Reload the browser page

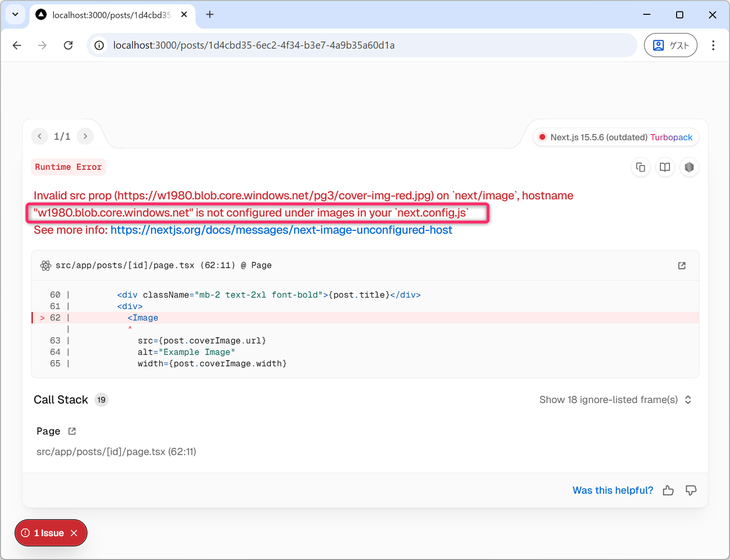pyautogui.click(x=68, y=45)
